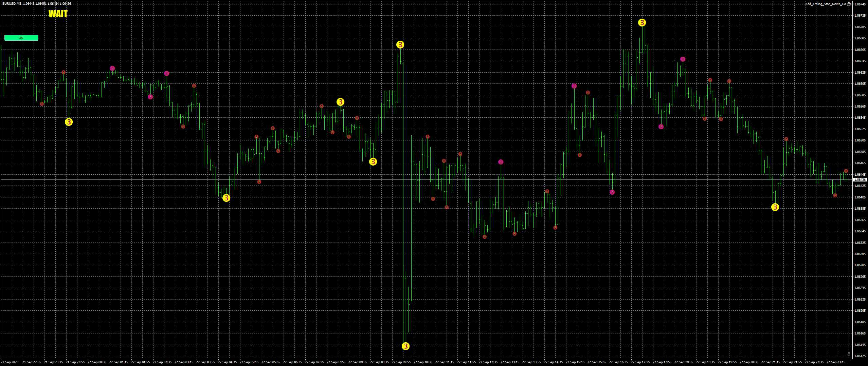
Task: Select yellow 3 marker at the highest peak
Action: [642, 22]
